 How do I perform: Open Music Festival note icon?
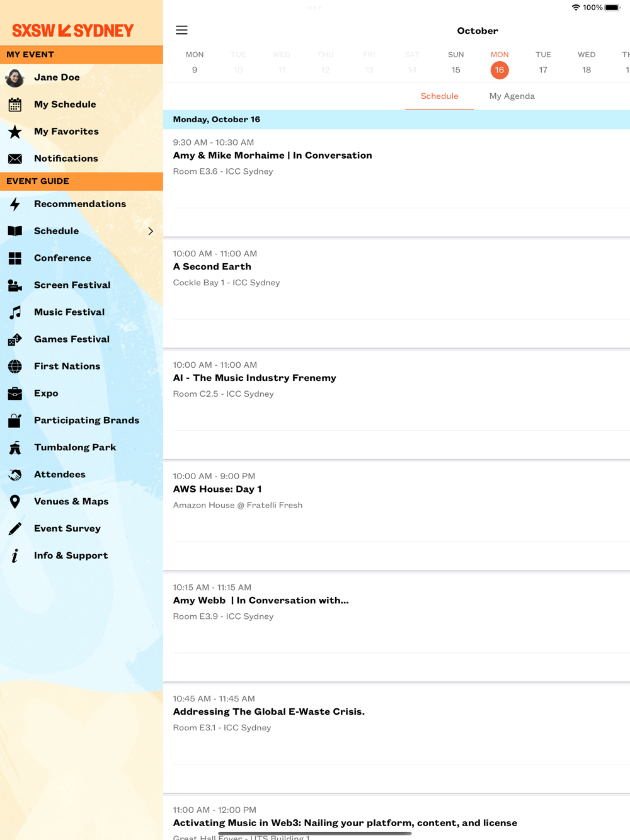pyautogui.click(x=15, y=312)
